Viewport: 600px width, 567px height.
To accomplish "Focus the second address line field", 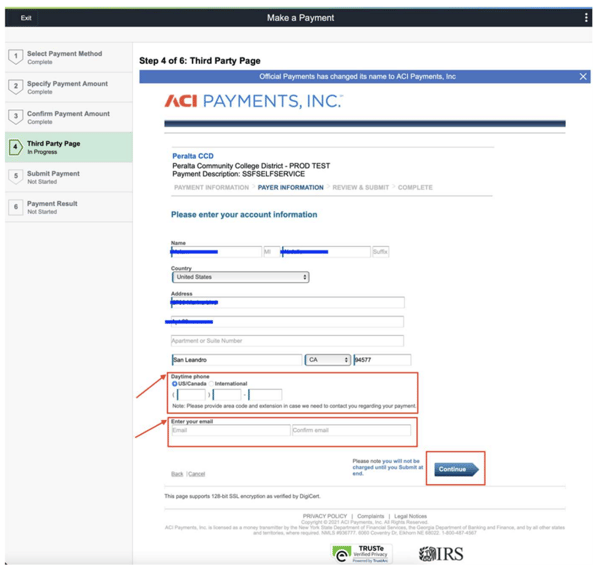I will tap(287, 322).
